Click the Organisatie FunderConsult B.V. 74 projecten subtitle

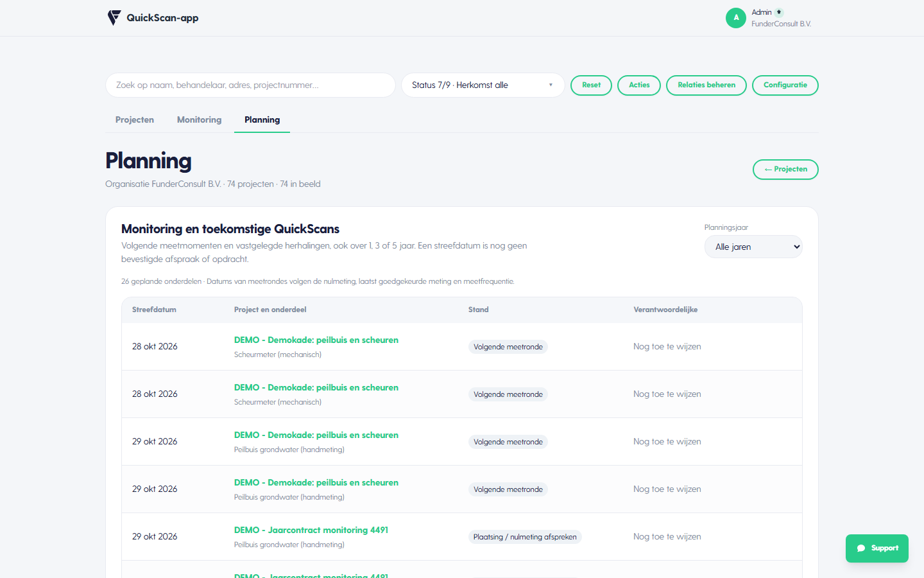(x=213, y=184)
